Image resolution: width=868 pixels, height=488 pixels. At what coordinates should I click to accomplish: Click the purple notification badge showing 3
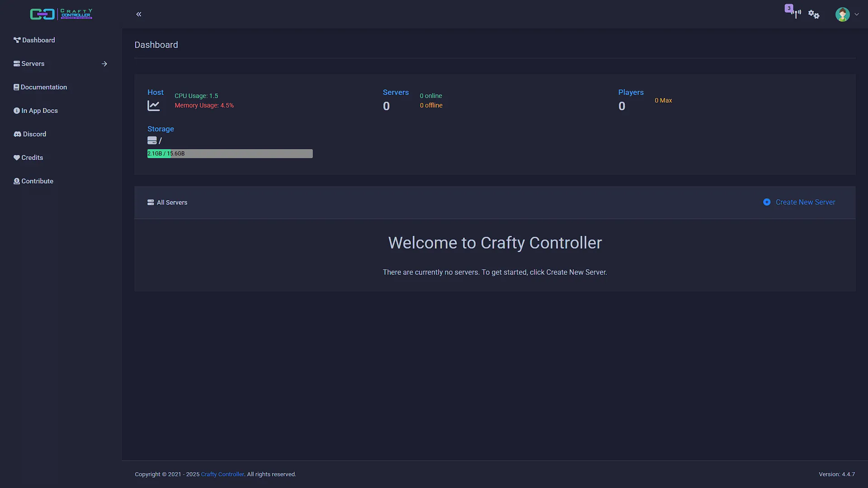click(789, 8)
